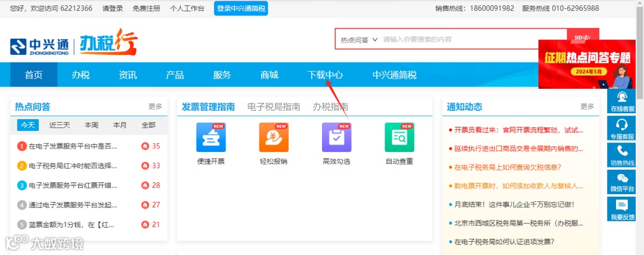Open notice 开票员看过来：官网开票流程繁琐
The height and width of the screenshot is (255, 644).
(x=519, y=130)
